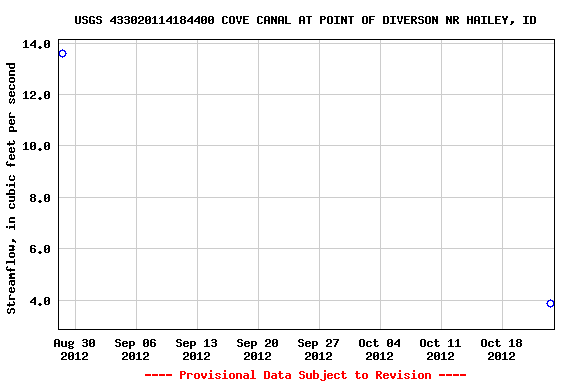576x384 pixels.
Task: Click the x-axis label Sep 27 2012
Action: coord(318,349)
